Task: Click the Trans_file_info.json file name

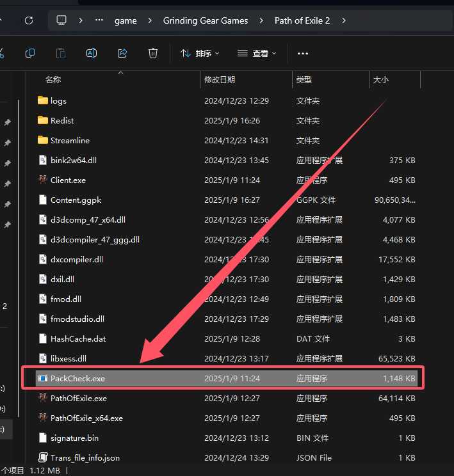Action: coord(85,458)
